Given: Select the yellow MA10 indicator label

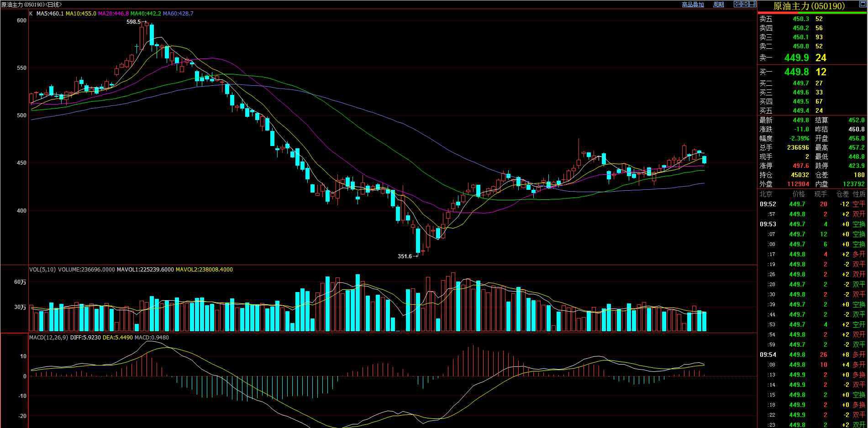Looking at the screenshot, I should click(81, 14).
